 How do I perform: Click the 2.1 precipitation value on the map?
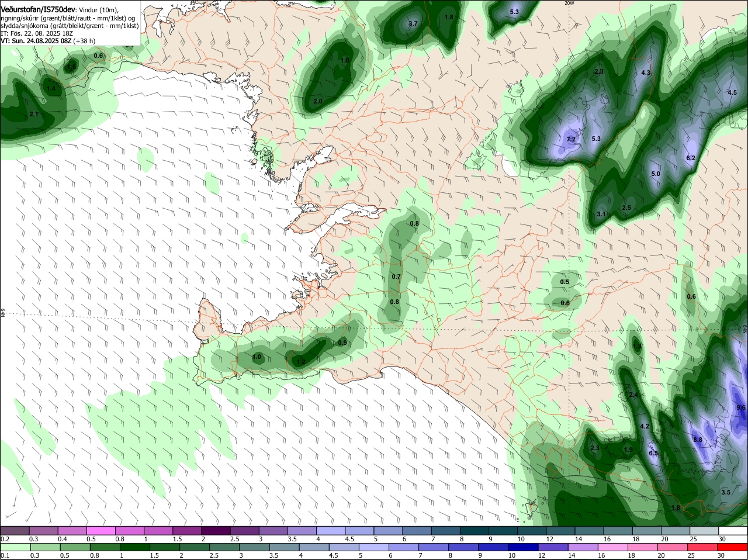tap(33, 114)
